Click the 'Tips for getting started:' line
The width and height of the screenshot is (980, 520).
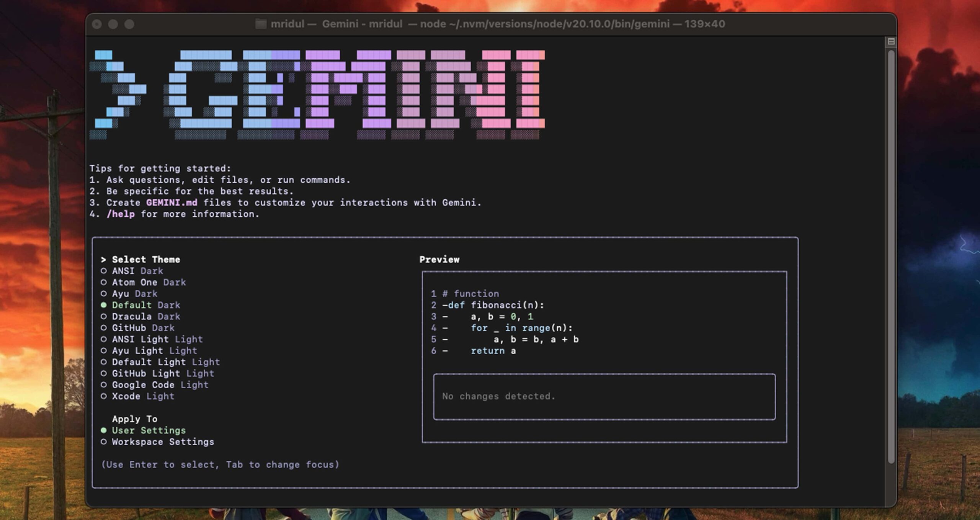(160, 168)
